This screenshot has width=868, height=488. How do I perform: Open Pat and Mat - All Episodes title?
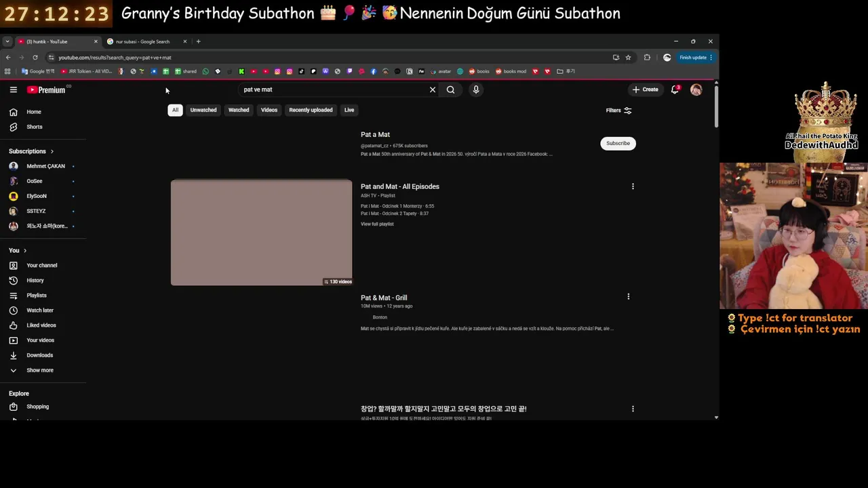click(x=400, y=186)
